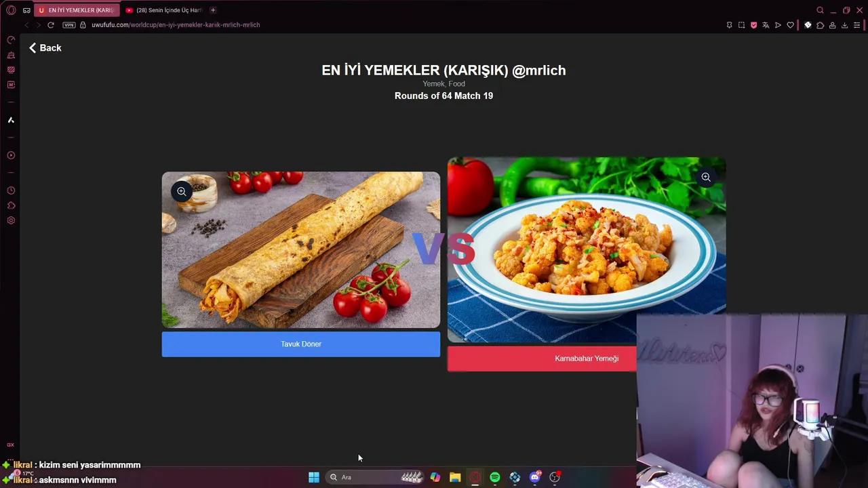The image size is (868, 488).
Task: Open File Explorer from taskbar
Action: [x=455, y=477]
